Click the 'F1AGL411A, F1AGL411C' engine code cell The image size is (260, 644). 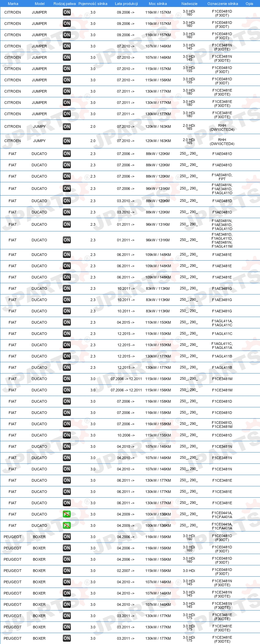(222, 323)
